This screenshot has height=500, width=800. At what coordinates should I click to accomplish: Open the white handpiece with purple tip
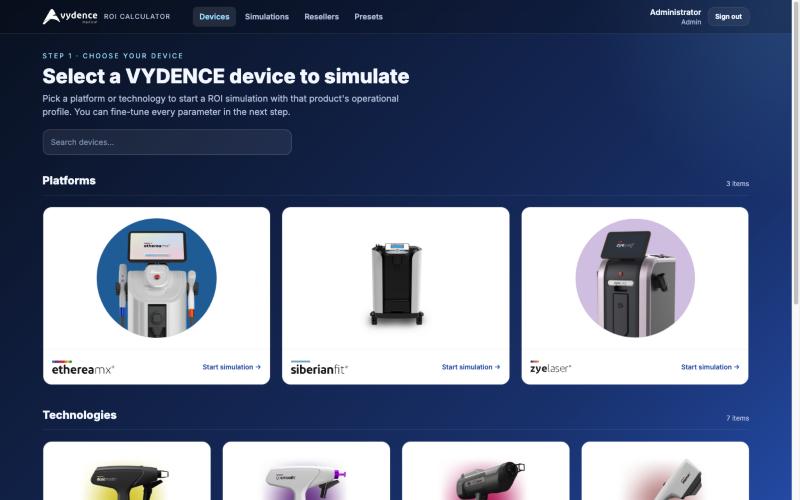[x=306, y=471]
